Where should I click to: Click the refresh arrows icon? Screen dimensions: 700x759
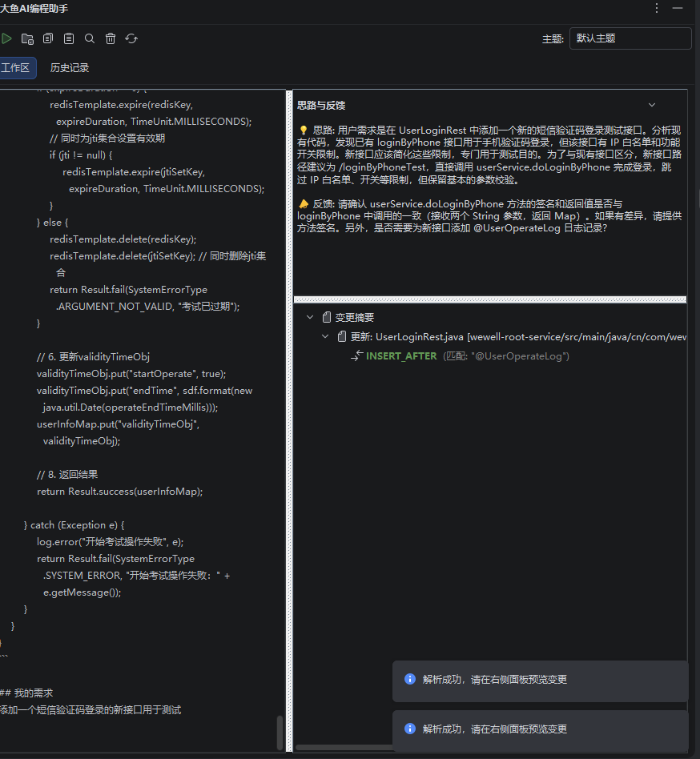[x=131, y=38]
